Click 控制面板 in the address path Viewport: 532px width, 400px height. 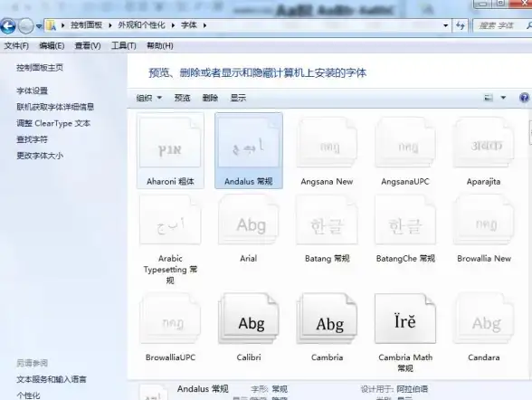click(x=86, y=25)
